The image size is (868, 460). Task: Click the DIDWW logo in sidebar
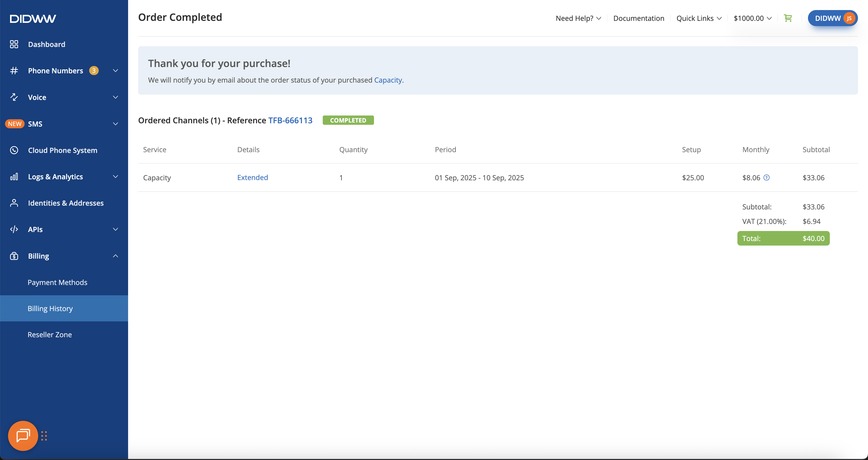33,19
